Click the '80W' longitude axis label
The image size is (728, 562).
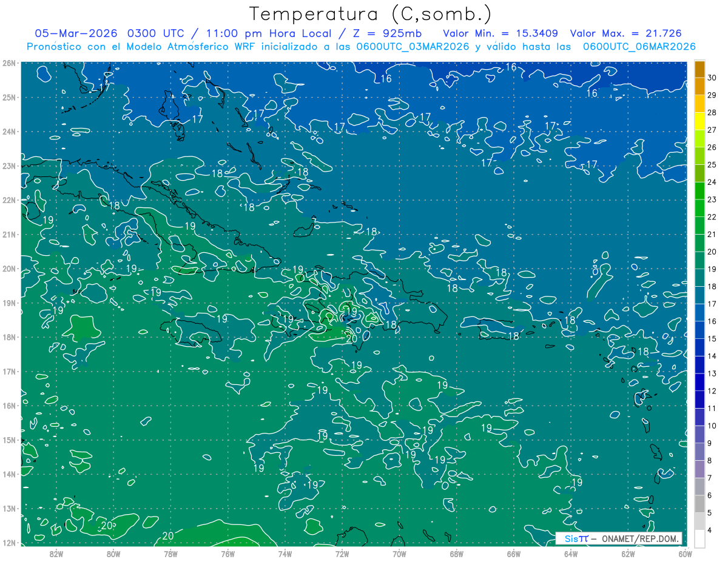click(x=113, y=554)
